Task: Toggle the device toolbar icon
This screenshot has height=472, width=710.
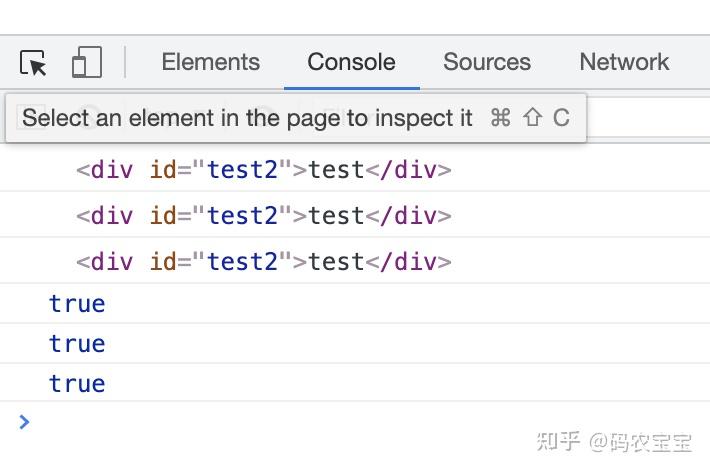Action: (x=87, y=63)
